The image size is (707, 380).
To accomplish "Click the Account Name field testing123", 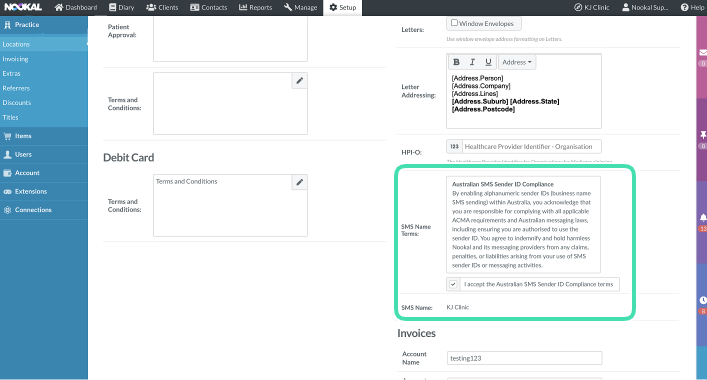I will [524, 358].
